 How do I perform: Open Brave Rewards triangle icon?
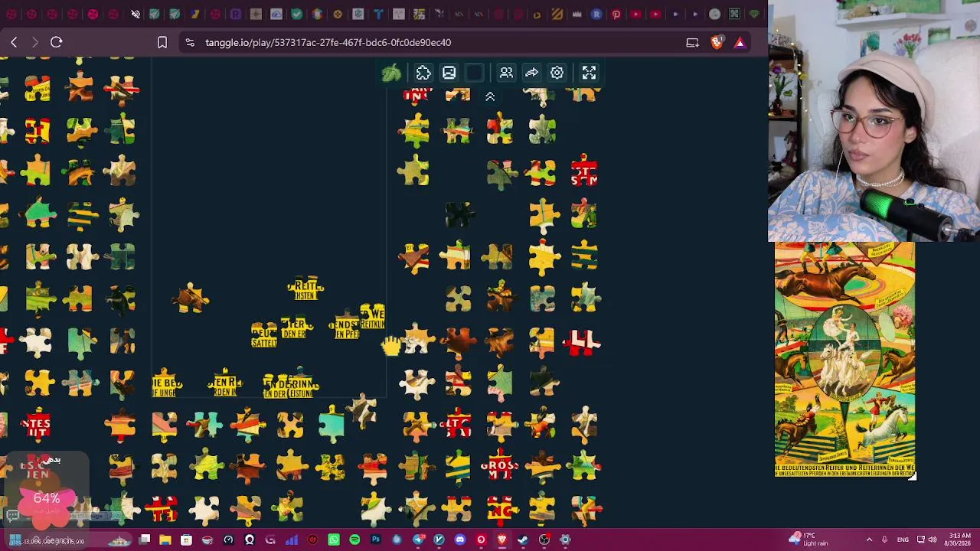[x=740, y=43]
